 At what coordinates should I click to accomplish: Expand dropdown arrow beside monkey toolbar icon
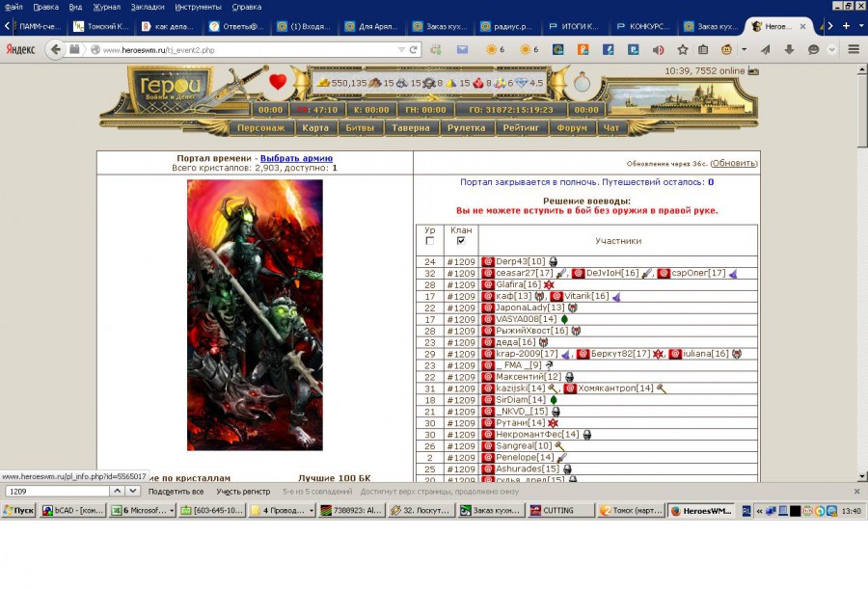[x=744, y=50]
